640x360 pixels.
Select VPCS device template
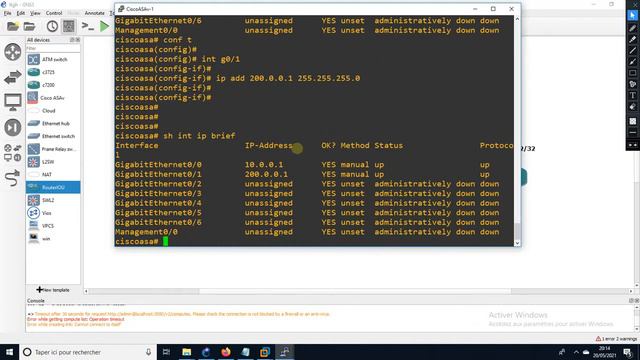(53, 226)
